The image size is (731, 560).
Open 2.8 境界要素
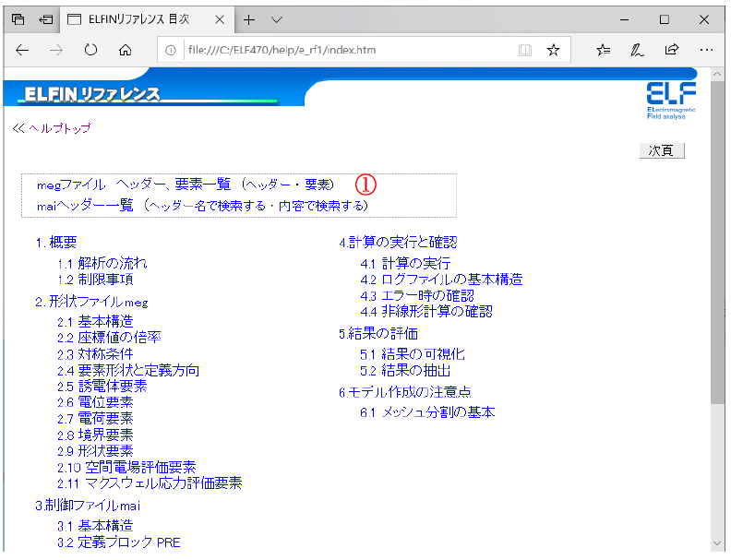tap(96, 435)
